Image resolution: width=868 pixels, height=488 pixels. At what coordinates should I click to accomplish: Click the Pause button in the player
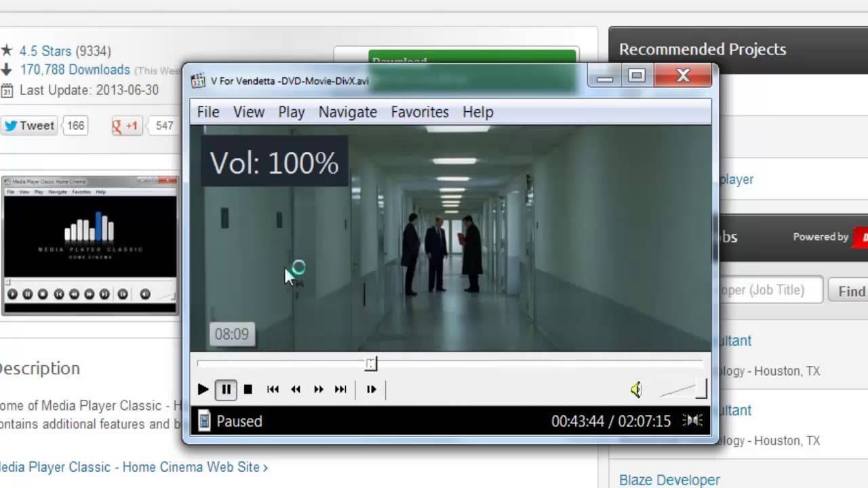pos(226,389)
